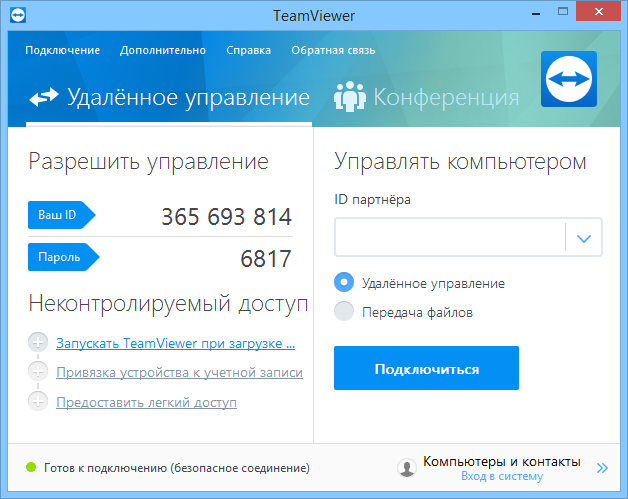Click plus icon next to Запускать TeamViewer
The image size is (628, 499).
pyautogui.click(x=38, y=342)
